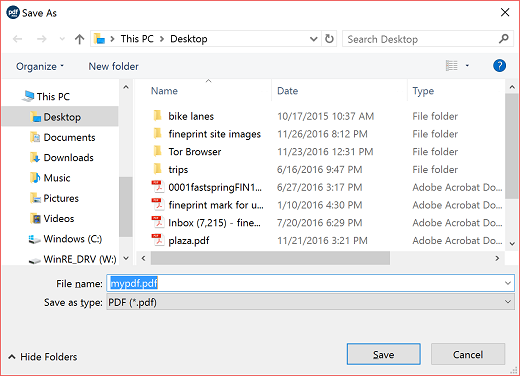
Task: Select Desktop in the navigation tree
Action: (62, 117)
